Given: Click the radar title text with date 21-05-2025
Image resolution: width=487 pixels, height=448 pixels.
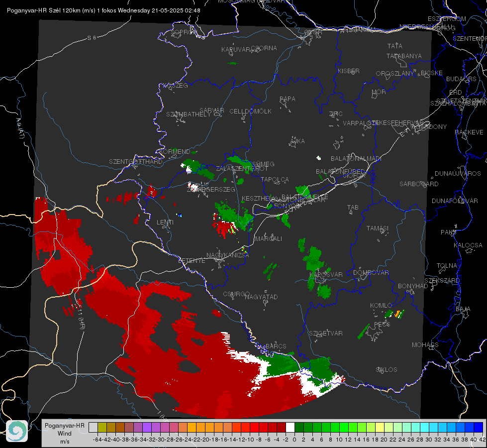Looking at the screenshot, I should 103,10.
